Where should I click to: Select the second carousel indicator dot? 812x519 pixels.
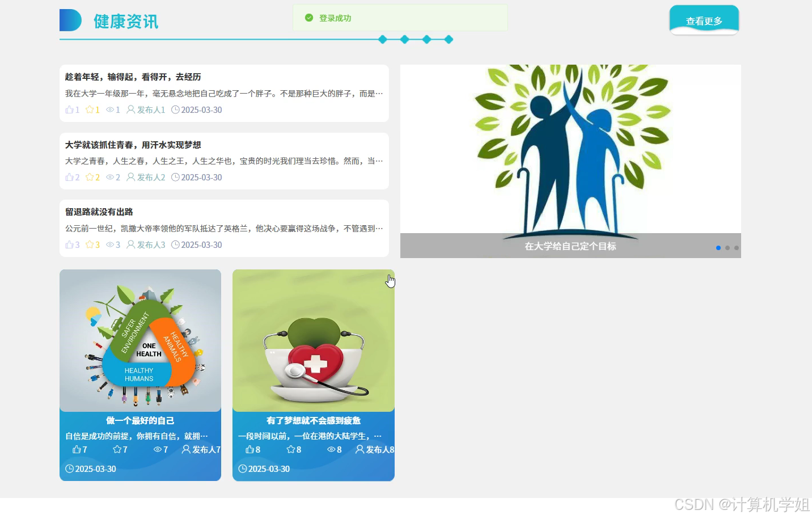728,248
